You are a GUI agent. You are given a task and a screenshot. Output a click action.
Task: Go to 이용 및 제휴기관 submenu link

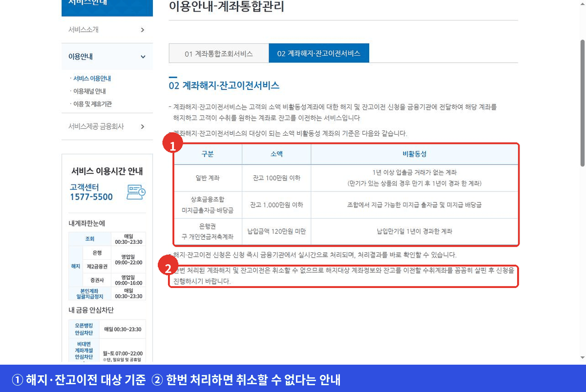point(92,103)
